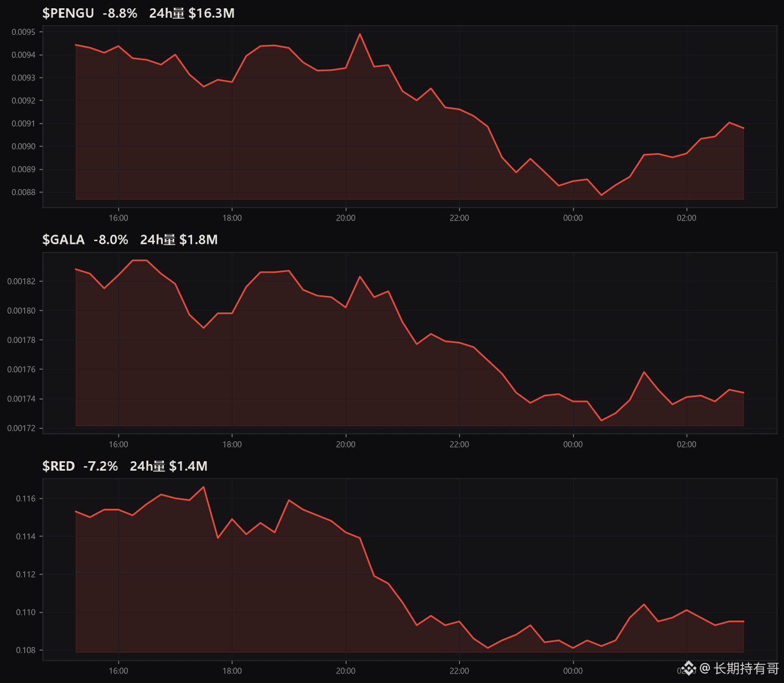Click 16:00 on the GALA chart time axis

118,444
